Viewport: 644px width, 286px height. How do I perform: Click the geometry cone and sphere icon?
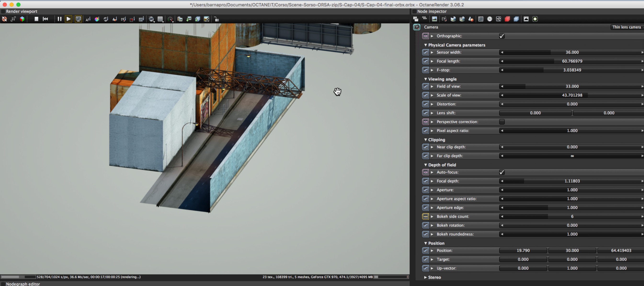coord(471,19)
